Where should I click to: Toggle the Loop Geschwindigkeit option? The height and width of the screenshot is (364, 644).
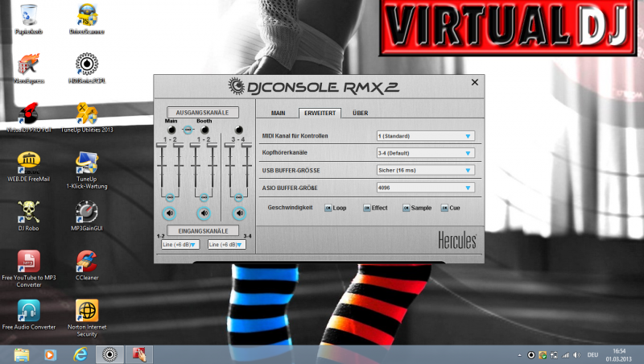click(328, 208)
